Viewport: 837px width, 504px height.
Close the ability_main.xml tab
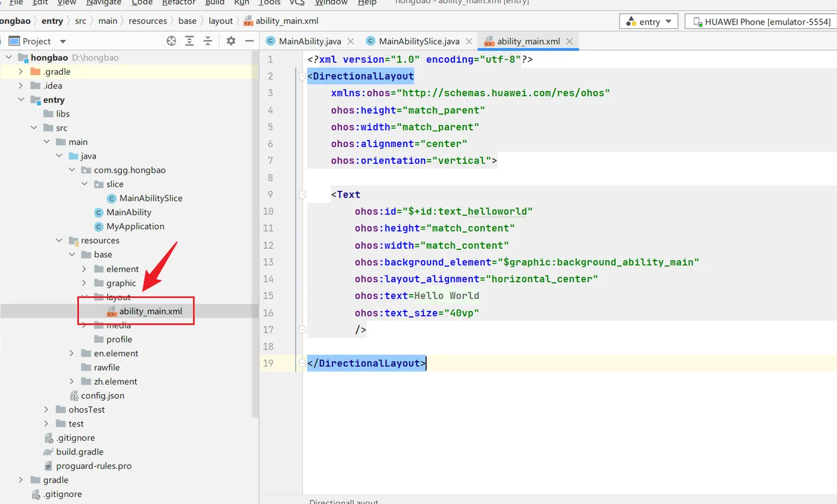click(569, 41)
